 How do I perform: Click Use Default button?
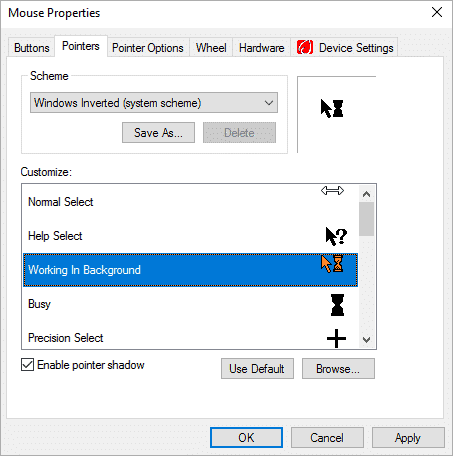pyautogui.click(x=257, y=369)
